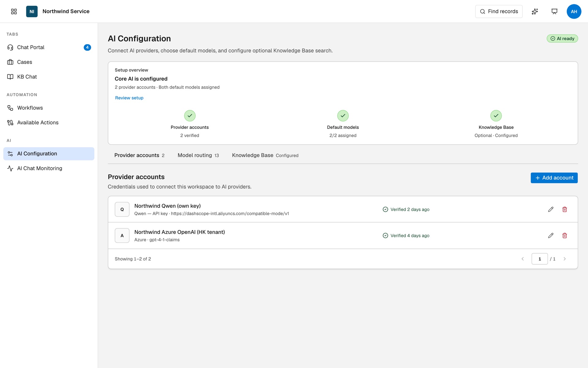Image resolution: width=588 pixels, height=368 pixels.
Task: Select the Provider accounts tab
Action: coord(139,155)
